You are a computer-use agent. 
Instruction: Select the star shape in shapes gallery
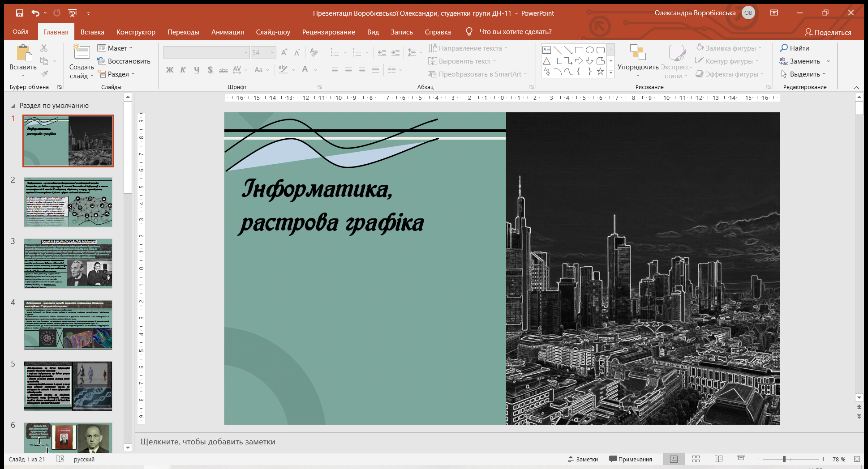pos(600,71)
